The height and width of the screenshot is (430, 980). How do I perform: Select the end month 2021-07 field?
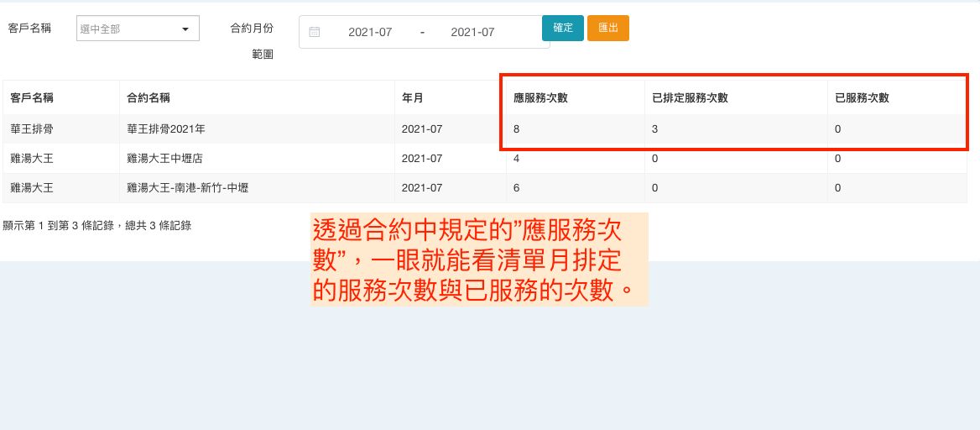click(472, 32)
